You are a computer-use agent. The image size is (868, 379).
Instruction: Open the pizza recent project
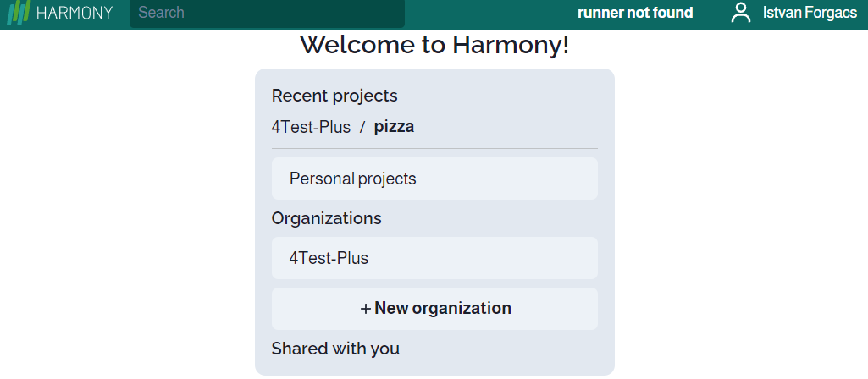[394, 127]
